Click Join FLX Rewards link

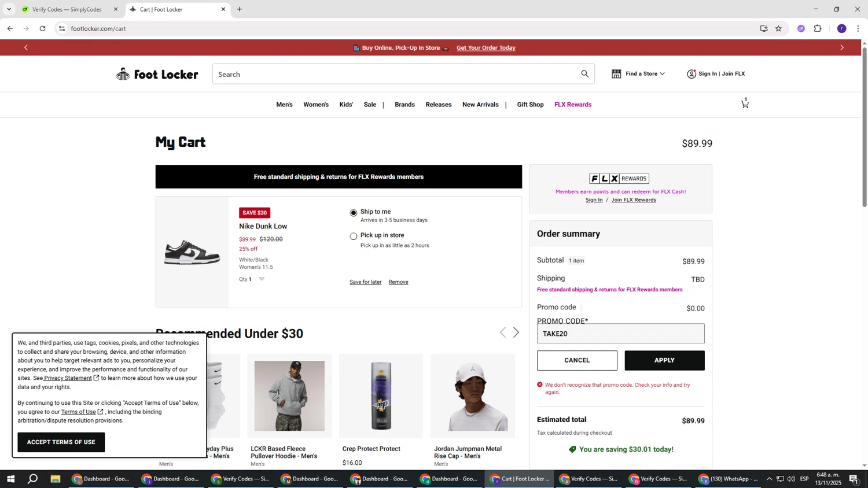coord(634,200)
